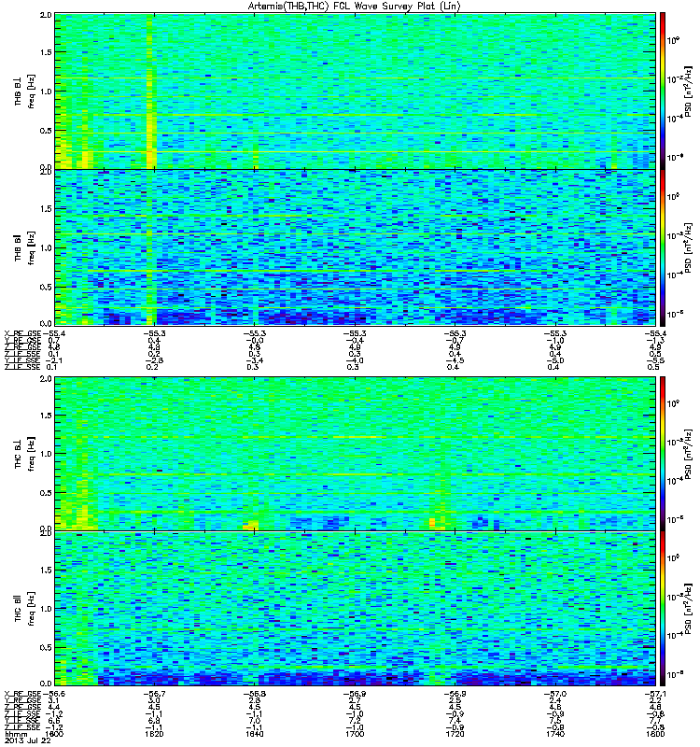Click the color bar beside the THC B∥ panel
This screenshot has width=700, height=747.
(x=663, y=609)
